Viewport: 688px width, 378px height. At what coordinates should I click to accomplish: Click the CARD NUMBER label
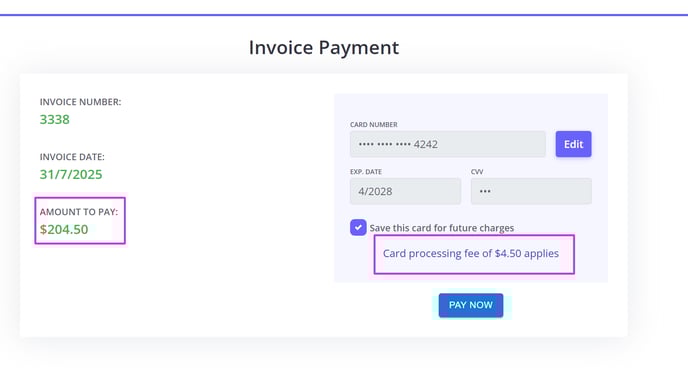(x=374, y=125)
